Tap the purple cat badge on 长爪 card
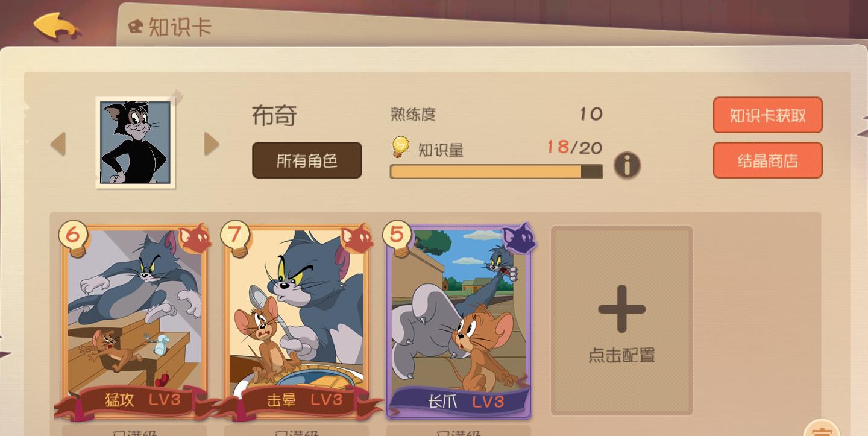 coord(519,239)
